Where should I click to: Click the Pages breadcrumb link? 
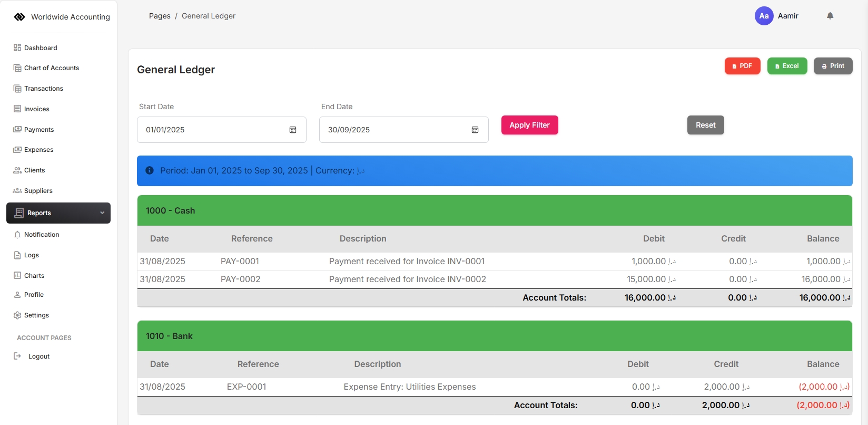pos(160,16)
